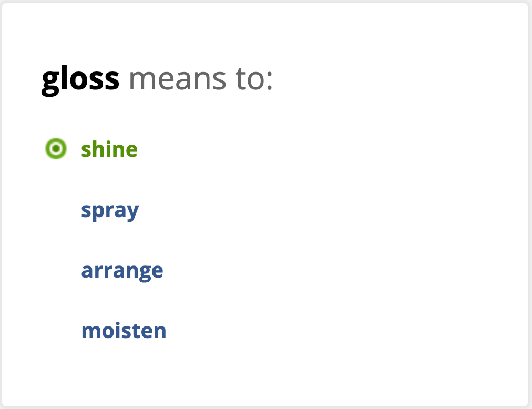Click the blue "arrange" choice
This screenshot has height=409, width=532.
122,271
